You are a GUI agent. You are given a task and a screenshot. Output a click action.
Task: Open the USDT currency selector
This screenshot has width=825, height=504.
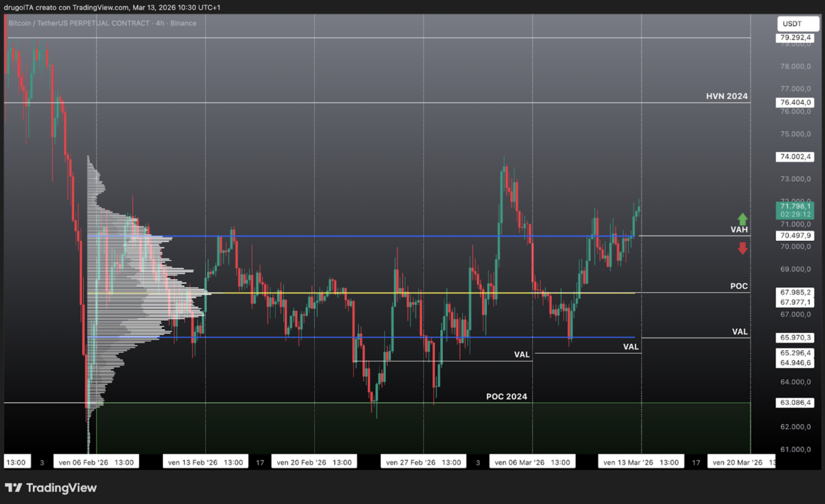798,24
